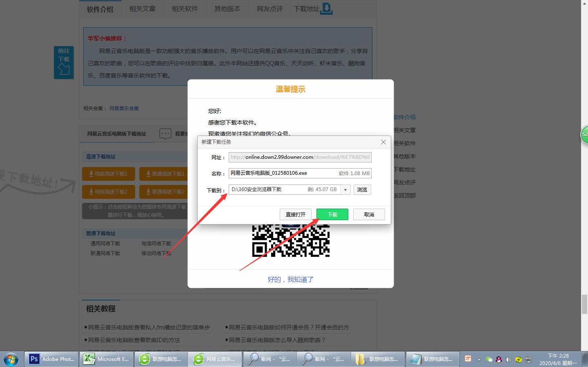Switch to 相关文章 tab at top
Screen dimensions: 588x367
pyautogui.click(x=143, y=9)
